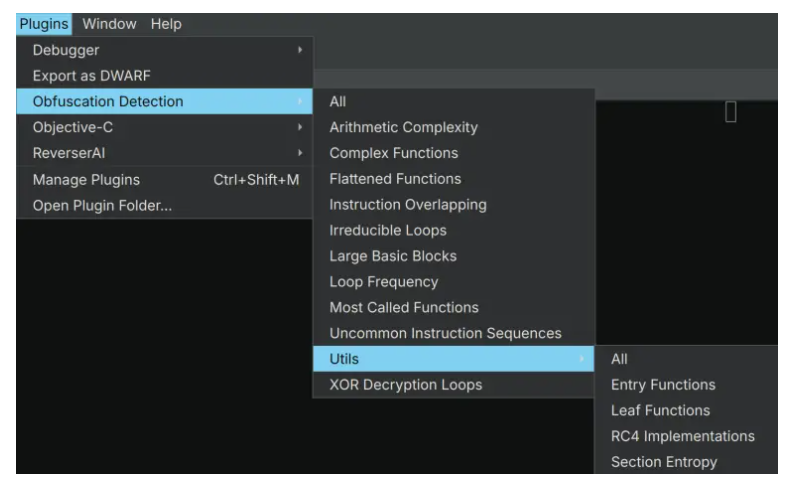Click the small rectangle icon at top right
The image size is (801, 485).
[731, 111]
